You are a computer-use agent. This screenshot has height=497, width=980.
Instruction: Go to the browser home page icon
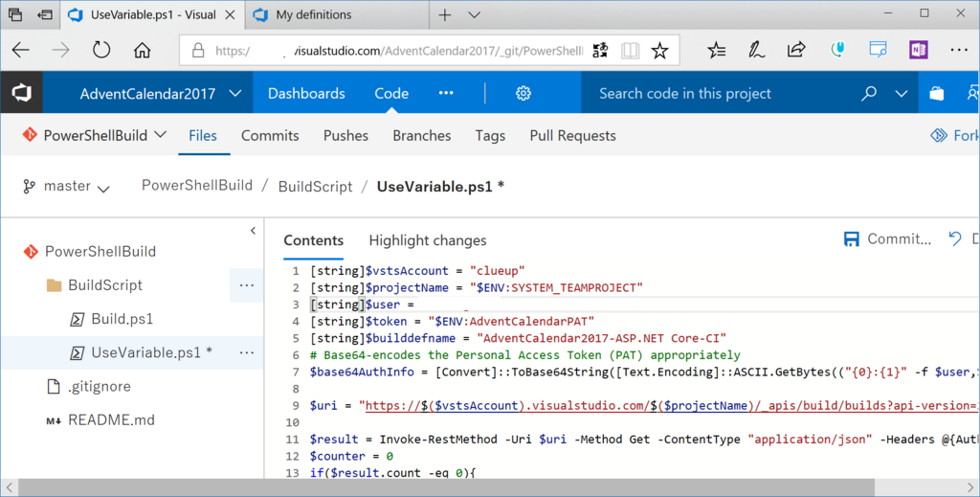point(142,50)
